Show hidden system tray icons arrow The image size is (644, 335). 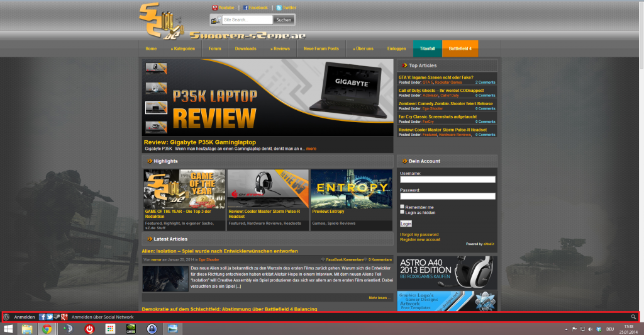click(x=567, y=329)
